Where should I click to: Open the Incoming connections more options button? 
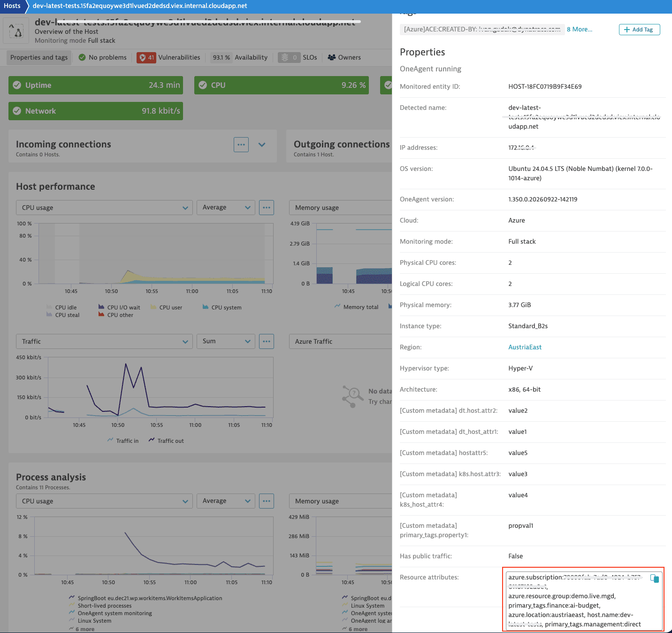241,145
